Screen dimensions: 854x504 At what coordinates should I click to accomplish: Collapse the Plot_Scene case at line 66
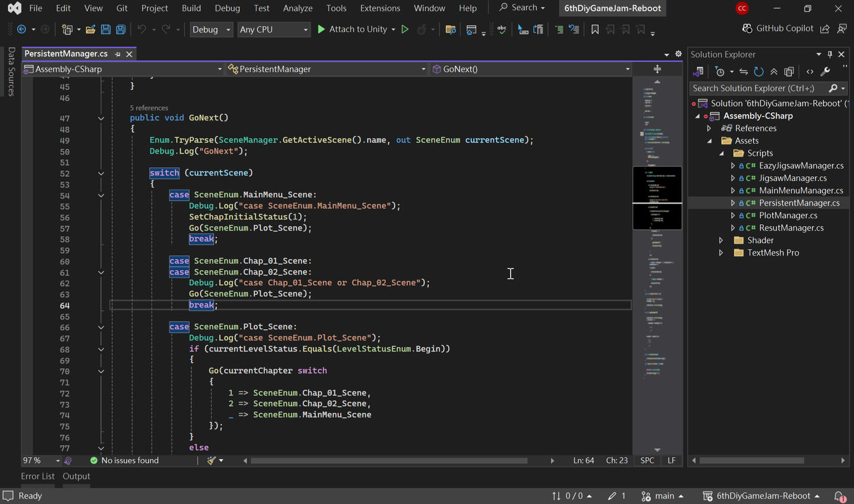click(x=101, y=327)
